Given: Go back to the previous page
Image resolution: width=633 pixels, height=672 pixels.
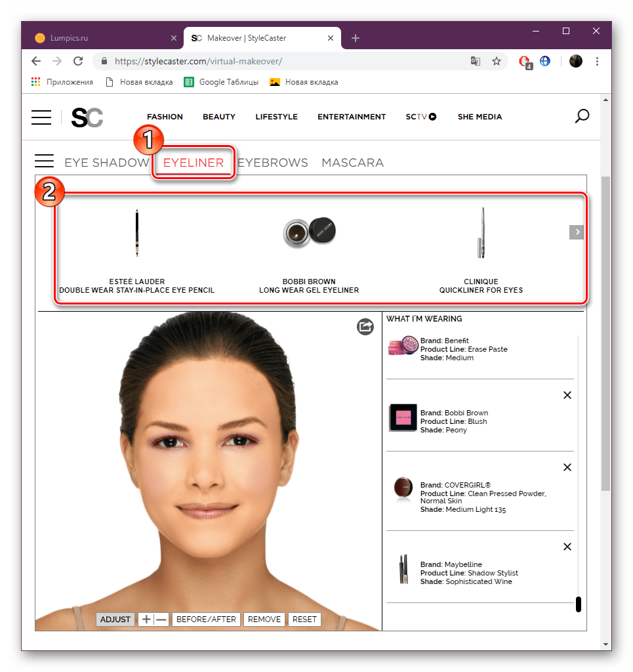Looking at the screenshot, I should 36,61.
